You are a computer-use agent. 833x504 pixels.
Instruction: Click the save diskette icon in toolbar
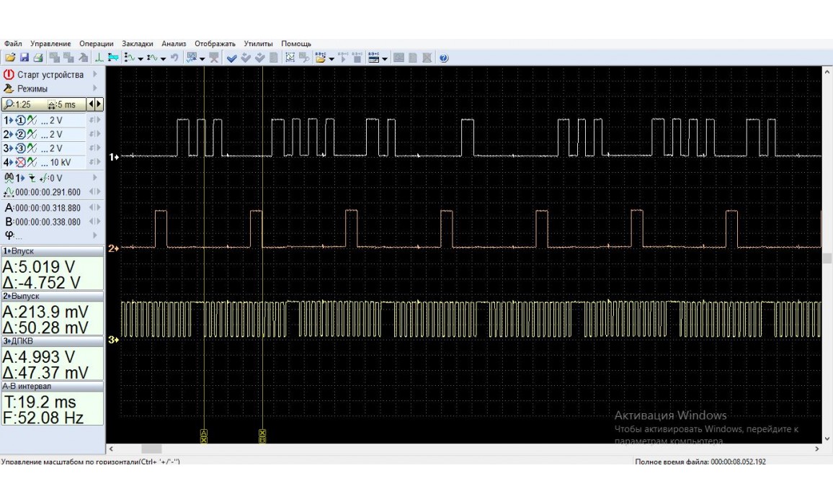tap(24, 58)
